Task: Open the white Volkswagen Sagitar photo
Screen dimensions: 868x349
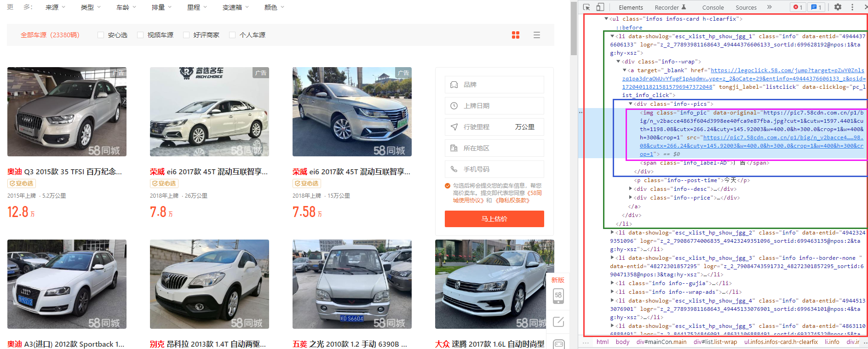Action: (494, 284)
